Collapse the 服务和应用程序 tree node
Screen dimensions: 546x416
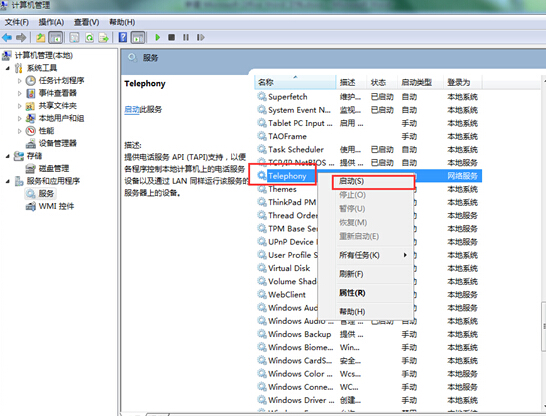point(8,181)
